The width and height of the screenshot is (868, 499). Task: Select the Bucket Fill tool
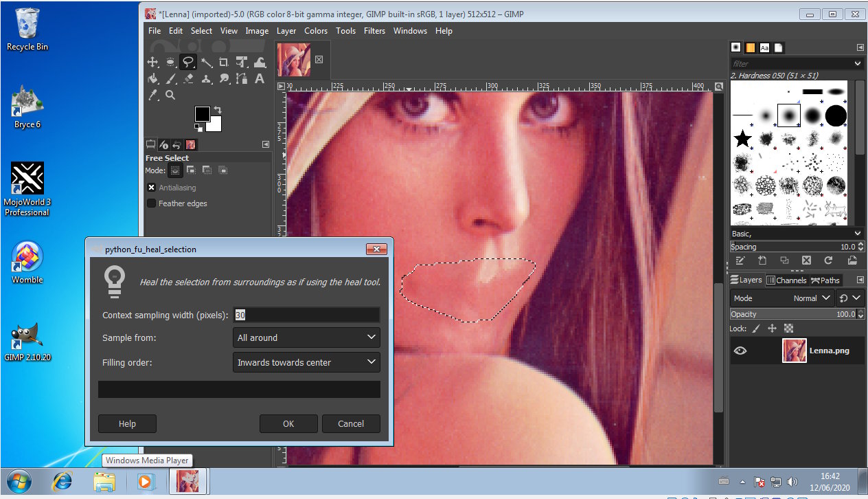(152, 78)
